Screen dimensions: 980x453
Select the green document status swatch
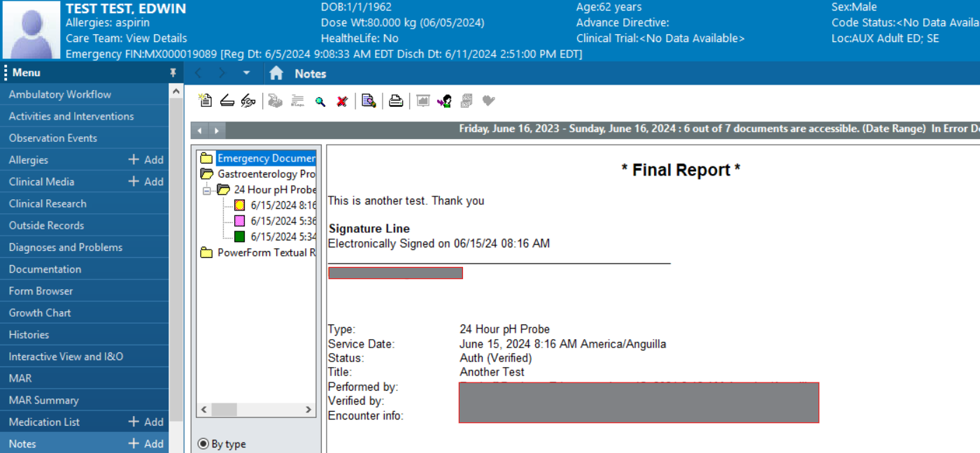(x=240, y=236)
